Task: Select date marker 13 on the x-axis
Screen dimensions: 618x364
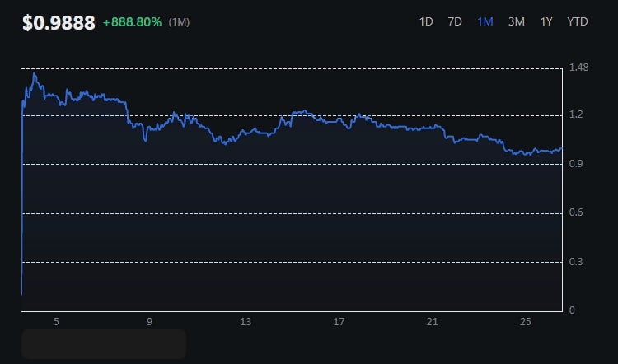Action: 246,322
